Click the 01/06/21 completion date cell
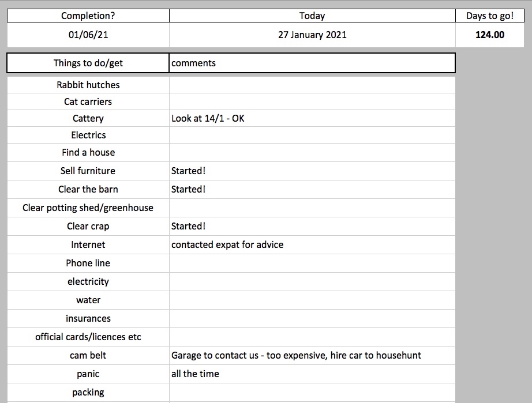The height and width of the screenshot is (403, 532). tap(88, 35)
